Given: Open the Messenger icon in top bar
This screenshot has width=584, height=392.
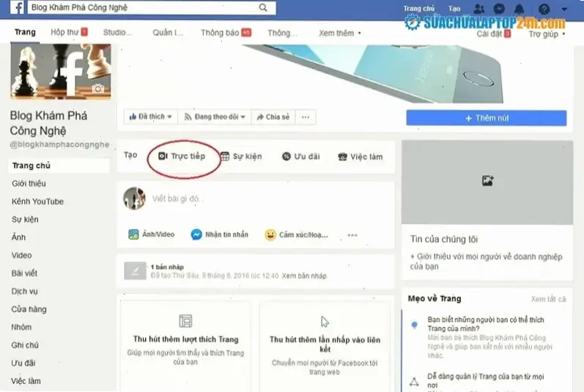Looking at the screenshot, I should (x=499, y=9).
